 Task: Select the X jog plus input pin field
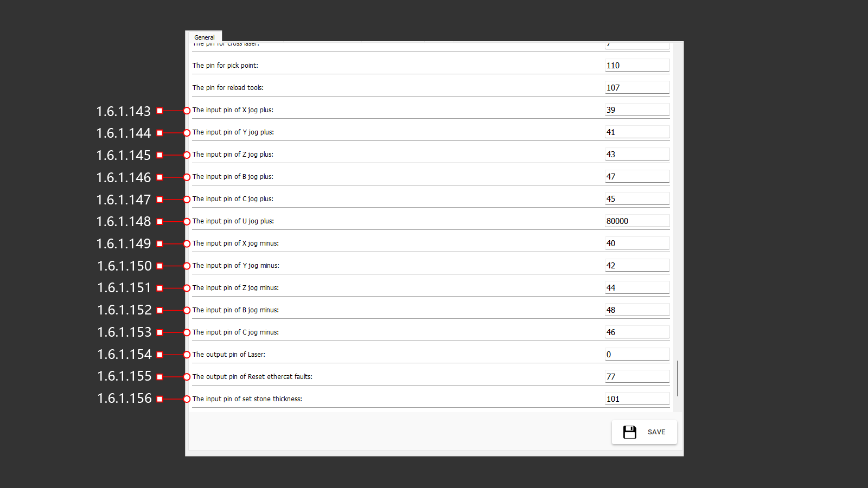[636, 110]
